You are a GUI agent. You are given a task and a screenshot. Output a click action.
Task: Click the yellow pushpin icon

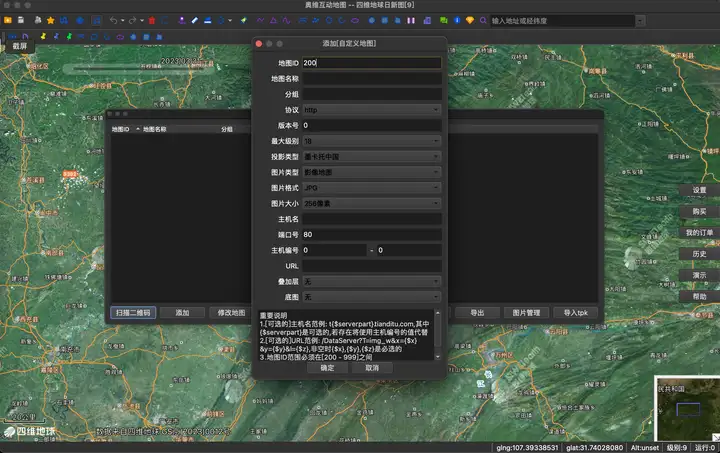pos(43,36)
